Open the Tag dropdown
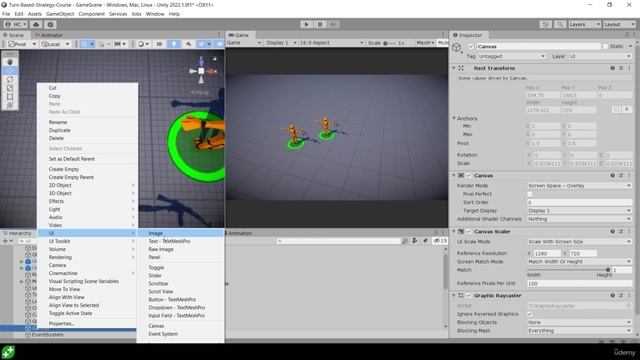 tap(511, 56)
